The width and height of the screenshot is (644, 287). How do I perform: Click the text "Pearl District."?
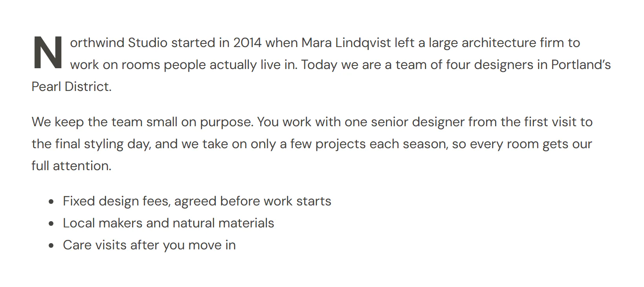pos(71,86)
